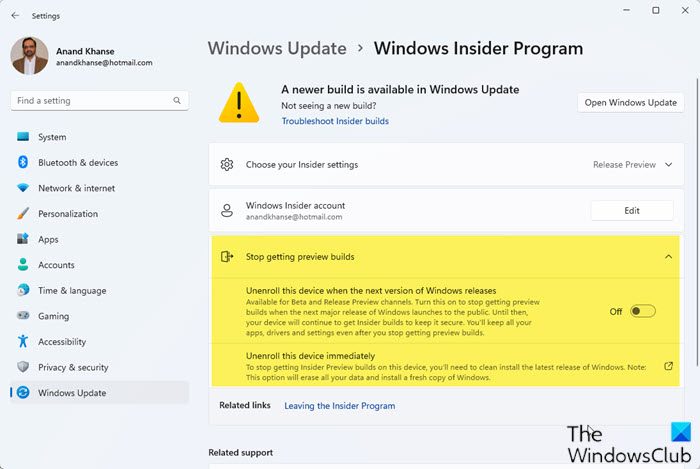Click Edit for Windows Insider account
700x469 pixels.
coord(631,210)
